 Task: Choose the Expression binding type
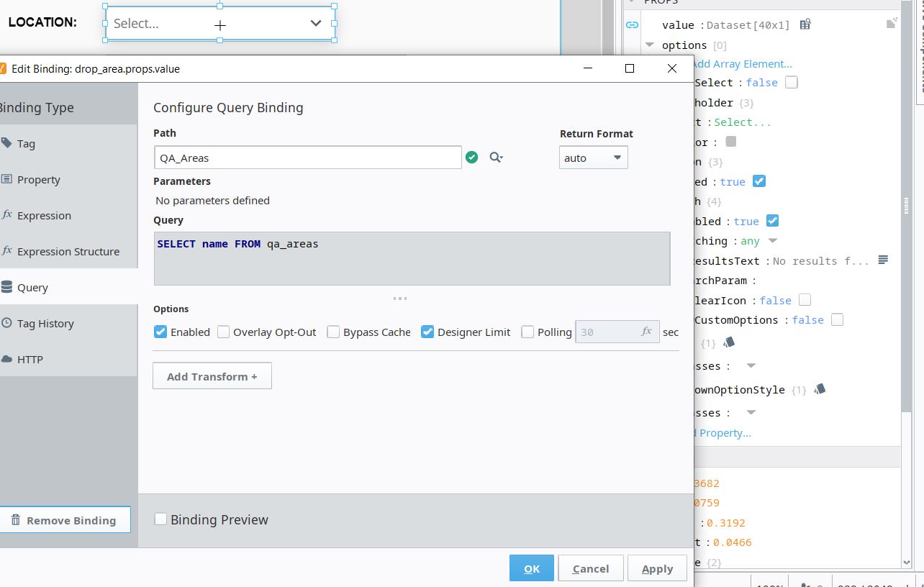point(68,215)
